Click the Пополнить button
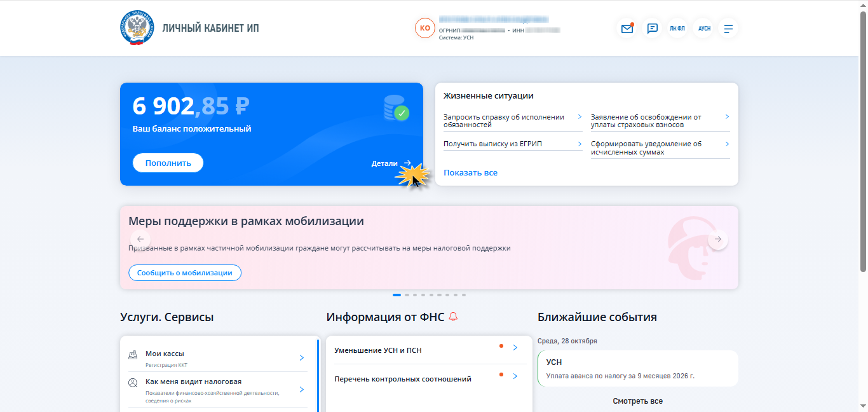This screenshot has width=868, height=412. click(168, 163)
